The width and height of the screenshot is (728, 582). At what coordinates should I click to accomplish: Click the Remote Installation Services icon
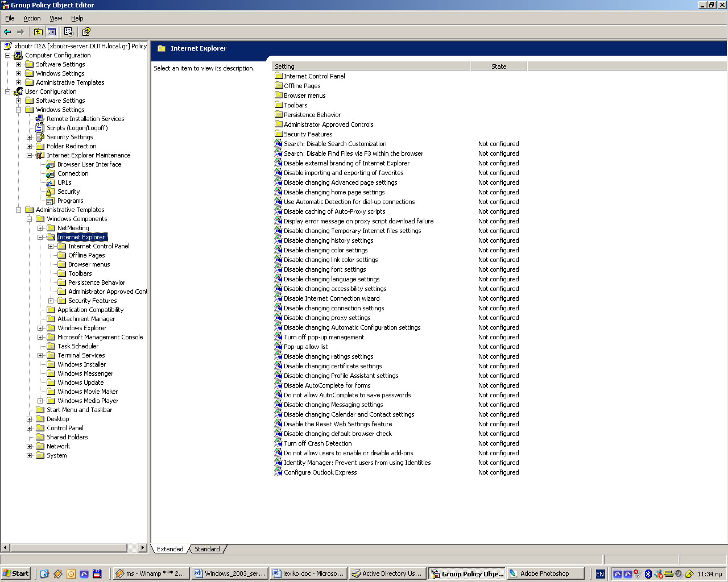click(x=40, y=119)
